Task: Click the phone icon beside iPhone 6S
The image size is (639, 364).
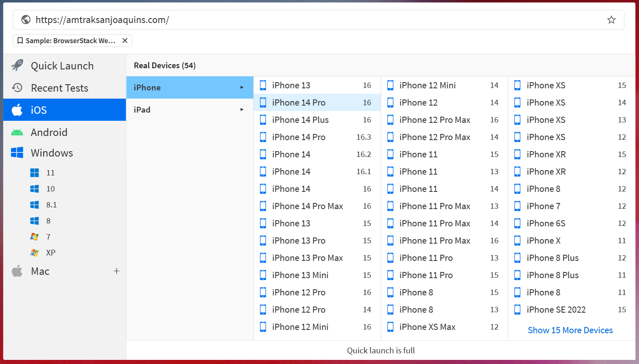Action: (x=518, y=223)
